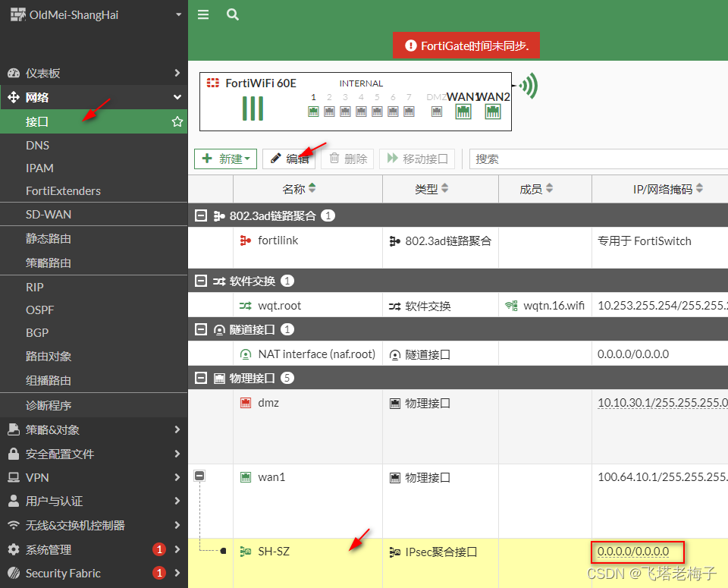Click the 新建 create new dropdown button

pos(226,159)
